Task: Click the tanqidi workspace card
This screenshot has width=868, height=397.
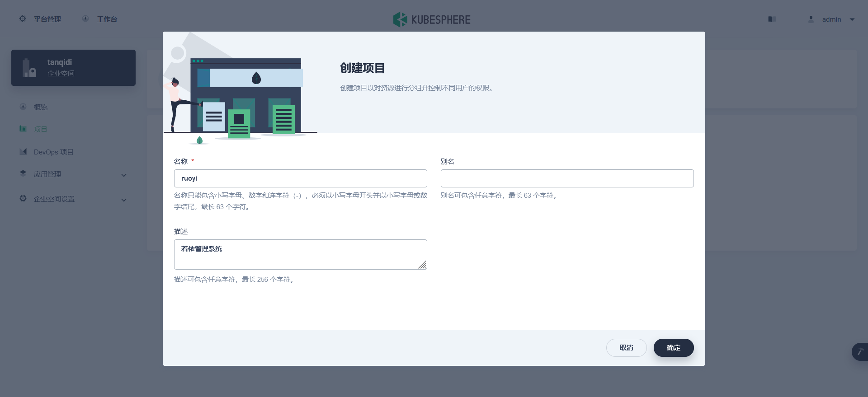Action: [x=73, y=68]
